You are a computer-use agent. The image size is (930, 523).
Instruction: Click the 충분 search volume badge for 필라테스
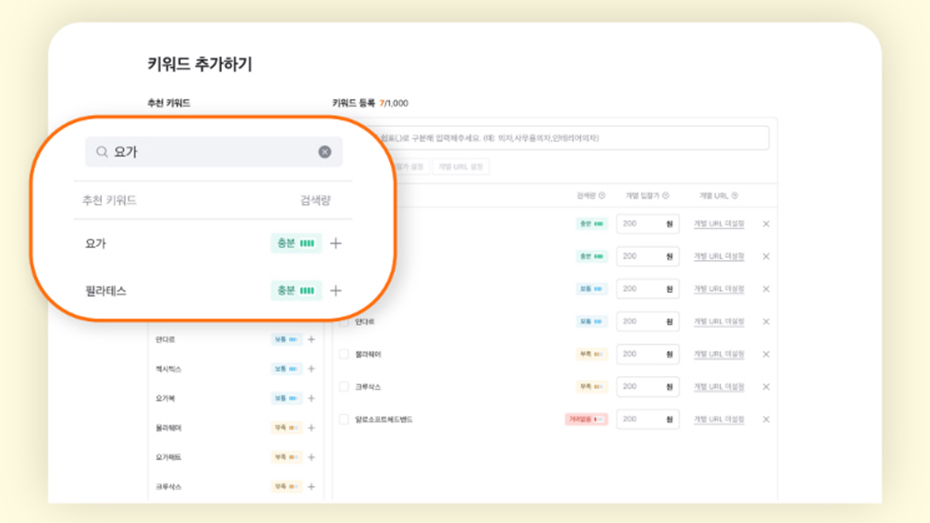(295, 291)
